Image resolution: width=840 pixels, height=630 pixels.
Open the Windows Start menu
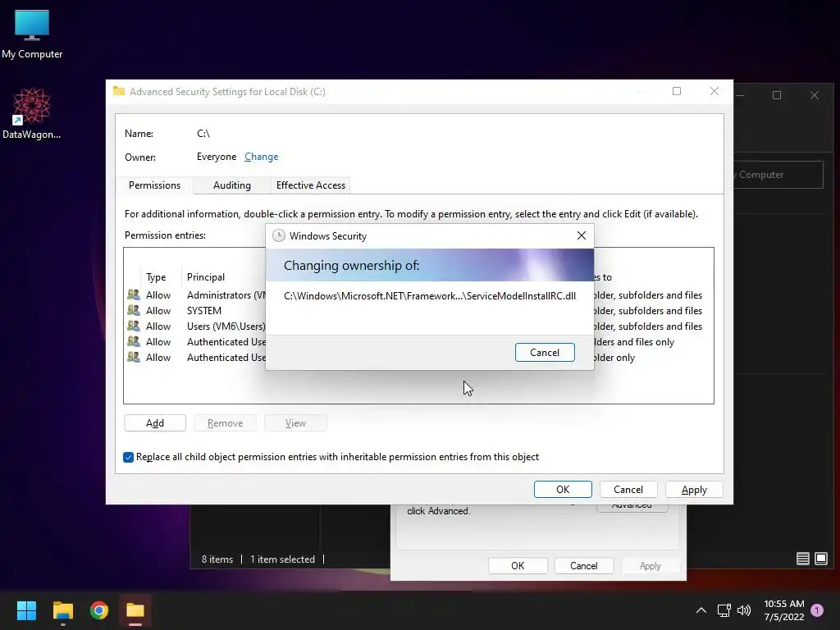(x=26, y=610)
